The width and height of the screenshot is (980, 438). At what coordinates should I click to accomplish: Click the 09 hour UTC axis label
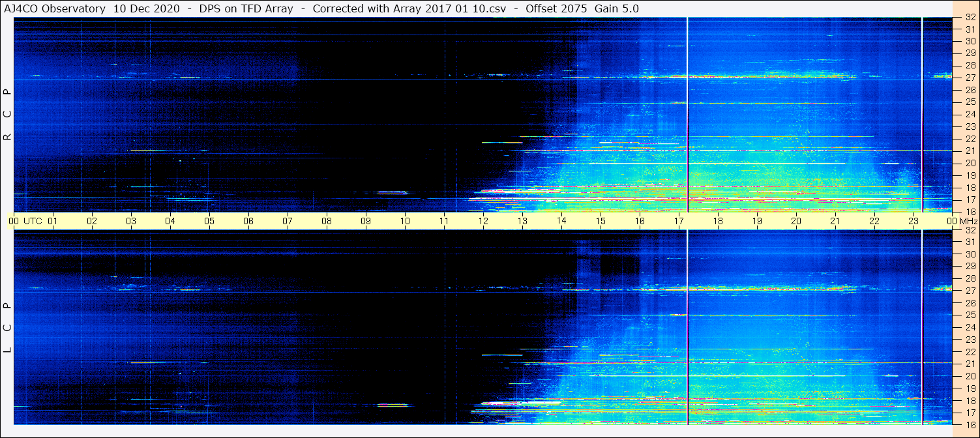[366, 221]
